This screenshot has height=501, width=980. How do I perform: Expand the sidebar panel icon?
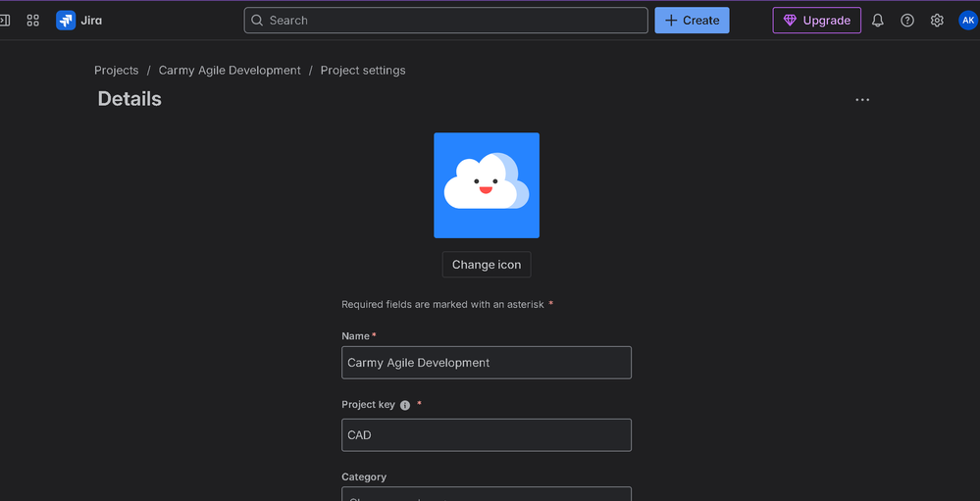pyautogui.click(x=4, y=20)
